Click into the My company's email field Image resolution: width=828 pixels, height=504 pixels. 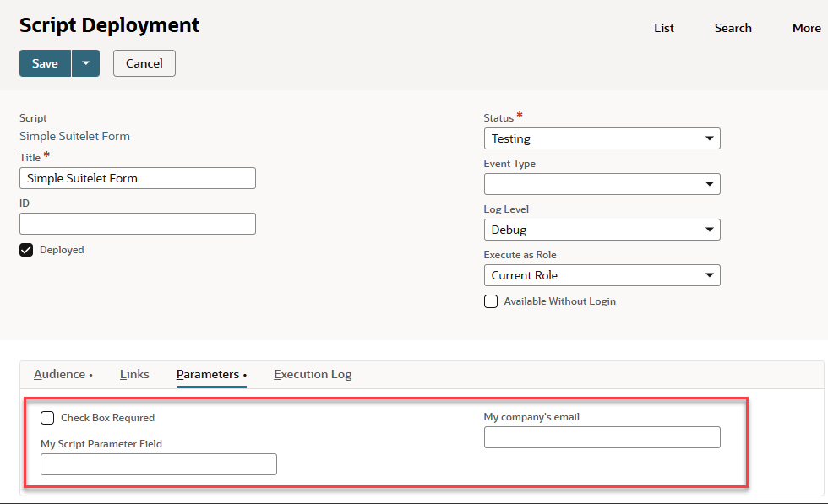click(x=602, y=437)
